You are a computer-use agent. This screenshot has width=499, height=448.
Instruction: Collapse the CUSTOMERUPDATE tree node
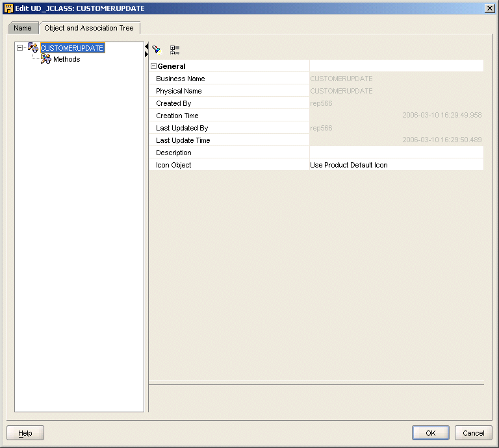click(x=19, y=47)
